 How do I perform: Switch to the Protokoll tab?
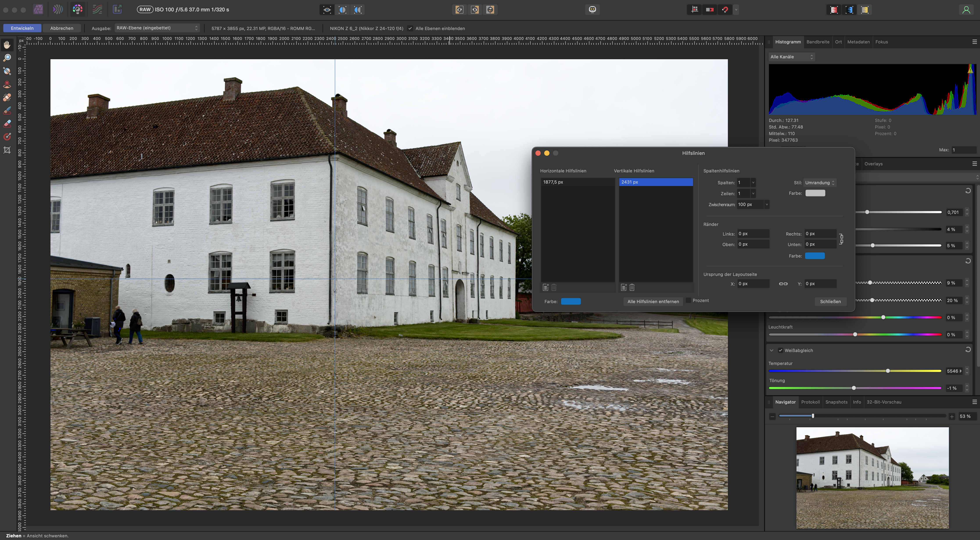810,402
